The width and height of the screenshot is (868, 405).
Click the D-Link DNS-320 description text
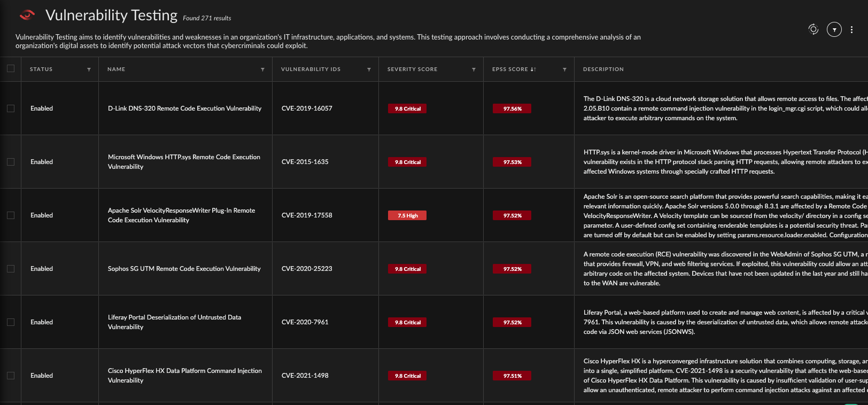coord(725,108)
